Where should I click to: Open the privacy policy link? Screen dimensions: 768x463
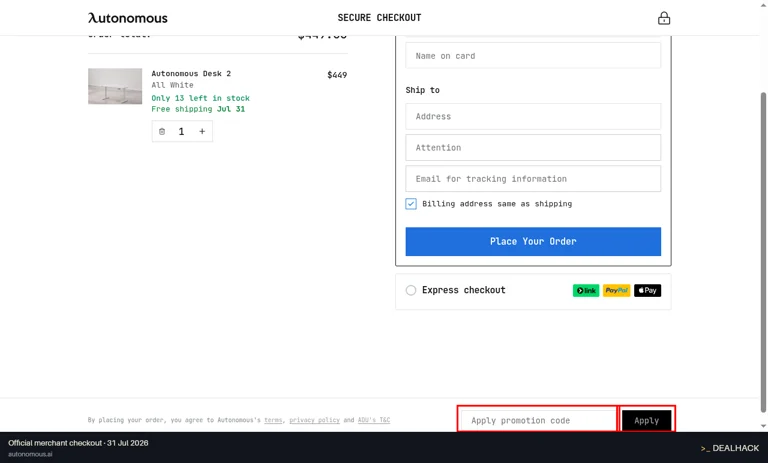pos(314,420)
